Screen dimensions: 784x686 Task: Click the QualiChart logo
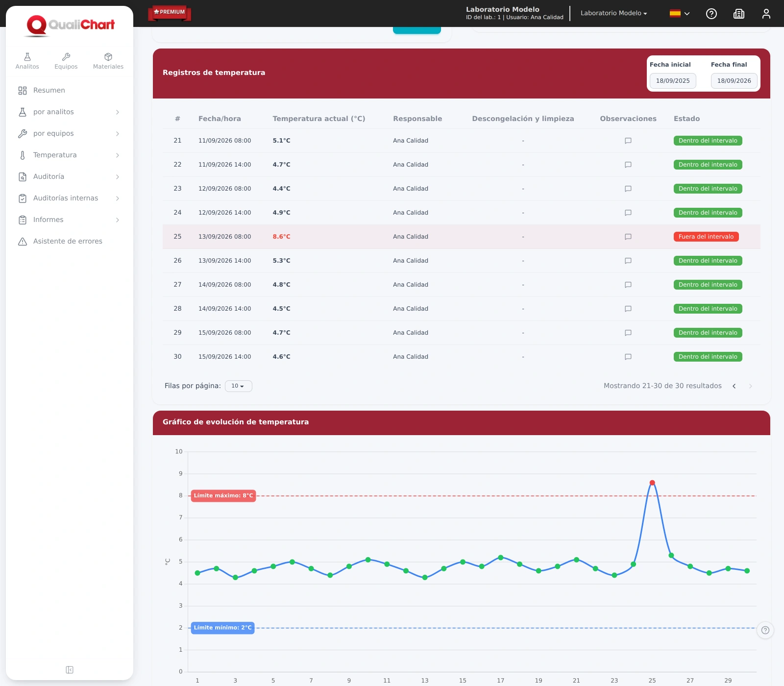coord(71,25)
